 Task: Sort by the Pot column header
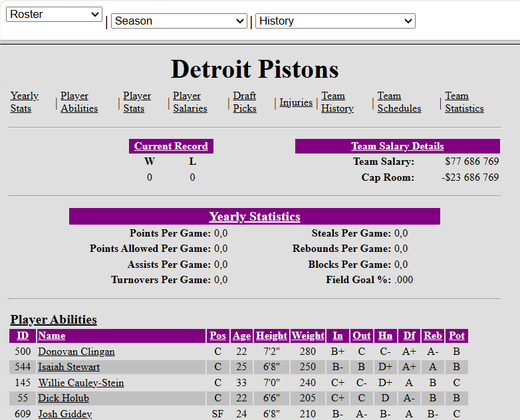click(x=457, y=336)
